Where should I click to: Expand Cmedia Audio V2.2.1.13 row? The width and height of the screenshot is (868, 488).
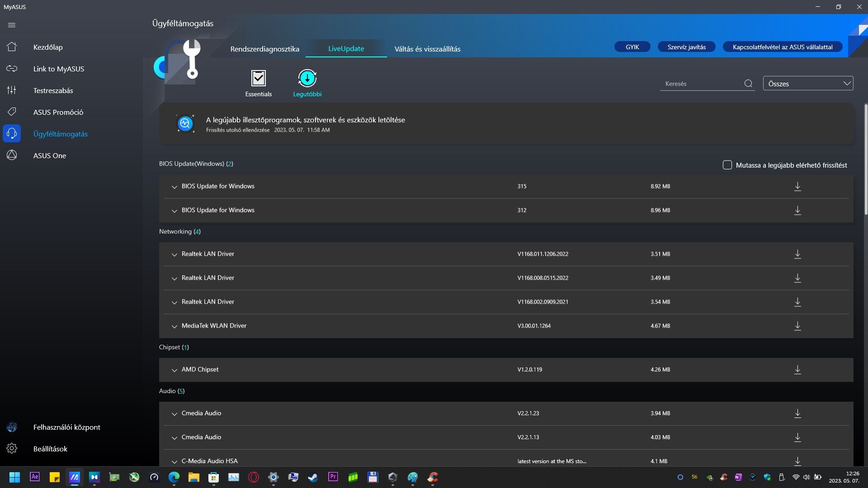pyautogui.click(x=174, y=437)
